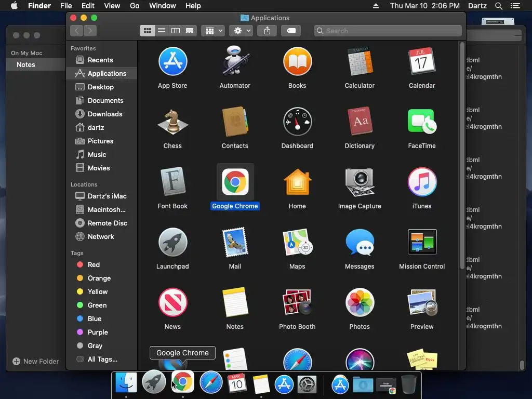Select the Maps app icon
The height and width of the screenshot is (399, 532).
pos(297,242)
